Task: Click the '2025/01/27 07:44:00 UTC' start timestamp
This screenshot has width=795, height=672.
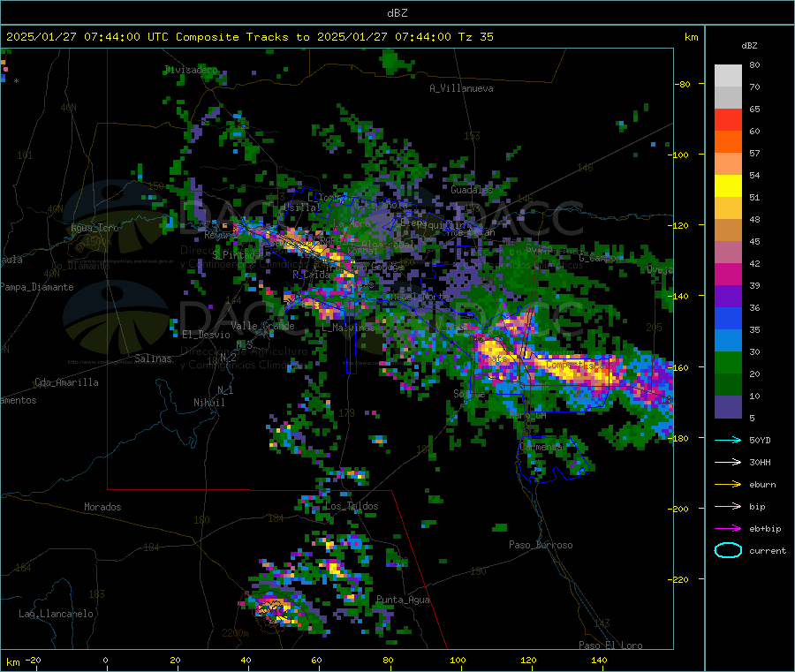Action: (87, 37)
